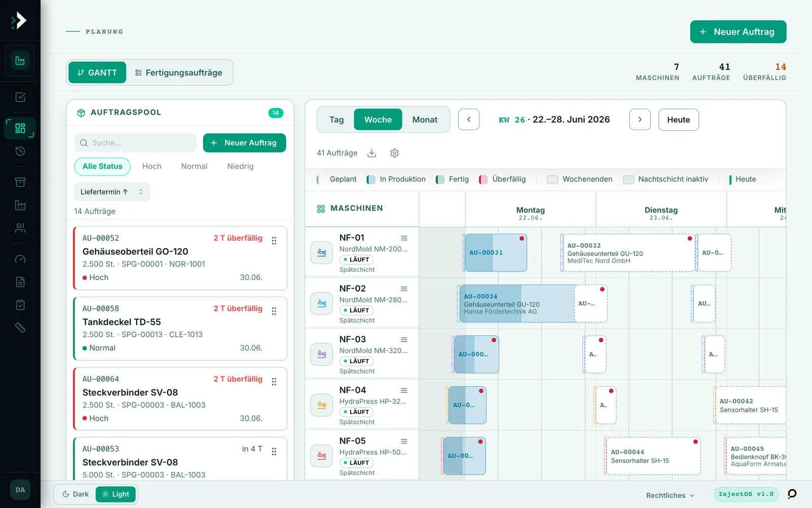The image size is (812, 508).
Task: Filter pool by Niedrig priority
Action: click(x=241, y=167)
